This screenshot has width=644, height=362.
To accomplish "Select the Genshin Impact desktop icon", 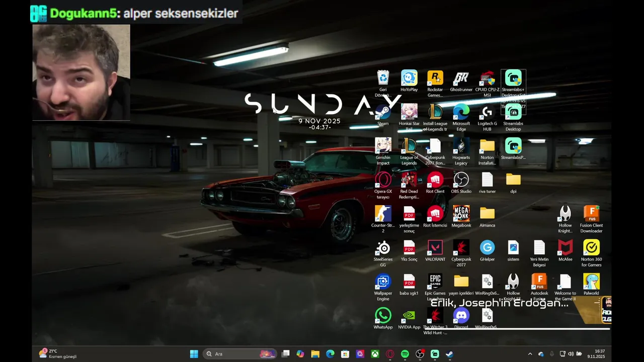I will 383,151.
